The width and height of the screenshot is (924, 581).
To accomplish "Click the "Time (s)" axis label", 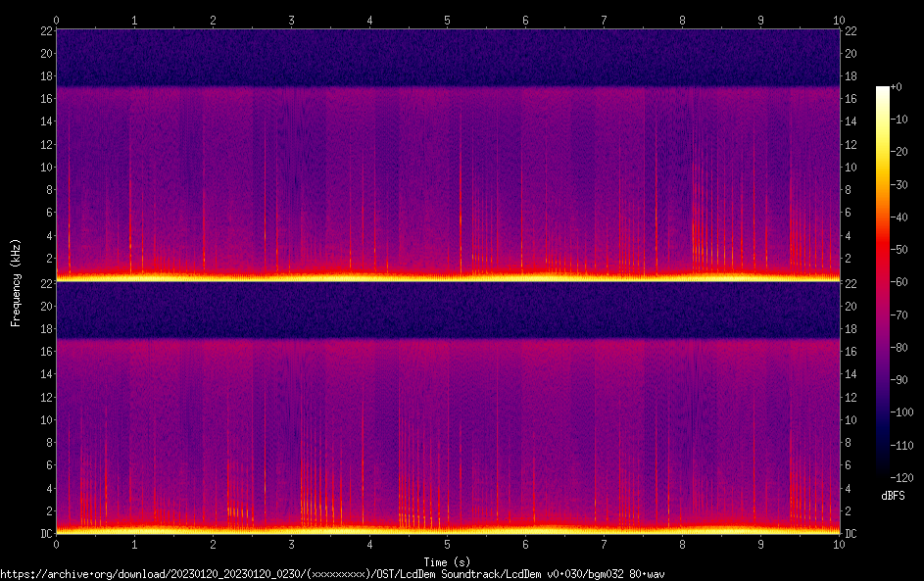I will click(x=447, y=561).
